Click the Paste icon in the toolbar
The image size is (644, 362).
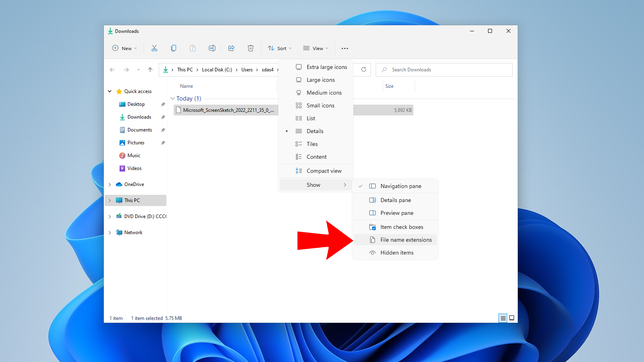click(x=193, y=48)
